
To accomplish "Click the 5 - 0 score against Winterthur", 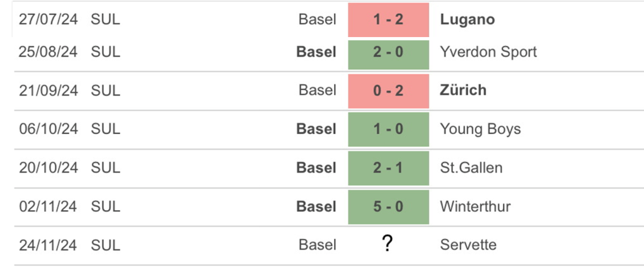I will (x=388, y=206).
